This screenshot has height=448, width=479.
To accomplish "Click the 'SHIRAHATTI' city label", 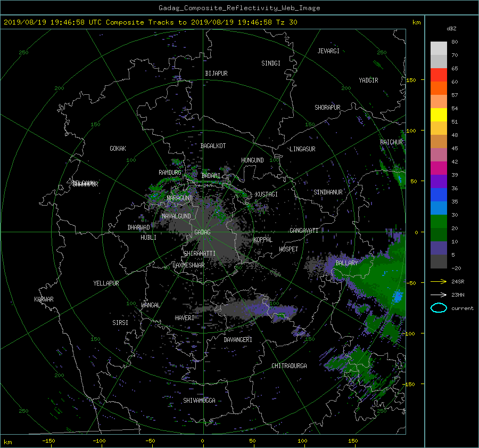I will click(x=200, y=254).
